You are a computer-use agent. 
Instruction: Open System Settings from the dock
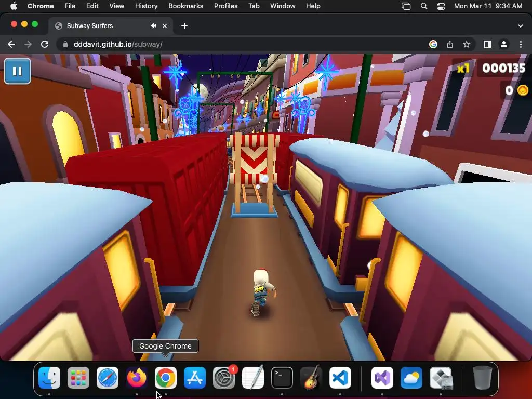224,378
